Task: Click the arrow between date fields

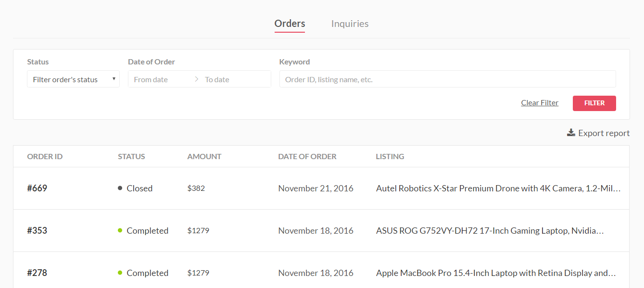Action: point(196,79)
